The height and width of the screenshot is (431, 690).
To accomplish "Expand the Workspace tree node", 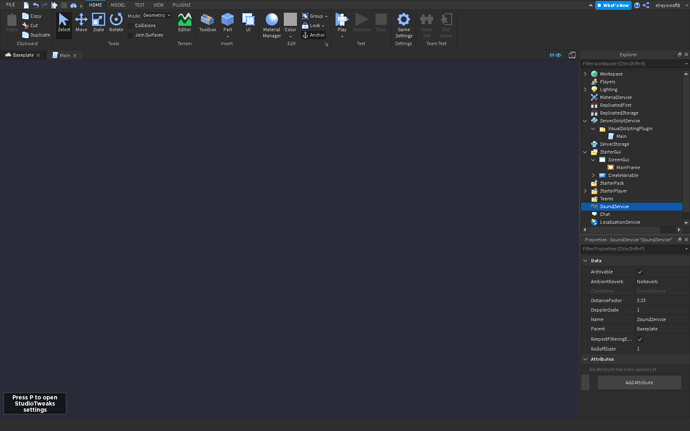I will coord(585,74).
